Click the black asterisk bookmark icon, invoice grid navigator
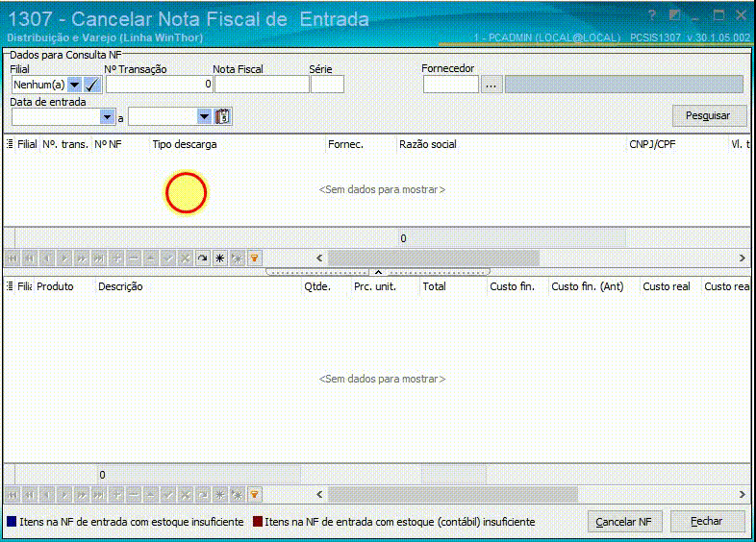Viewport: 756px width, 542px height. point(220,259)
